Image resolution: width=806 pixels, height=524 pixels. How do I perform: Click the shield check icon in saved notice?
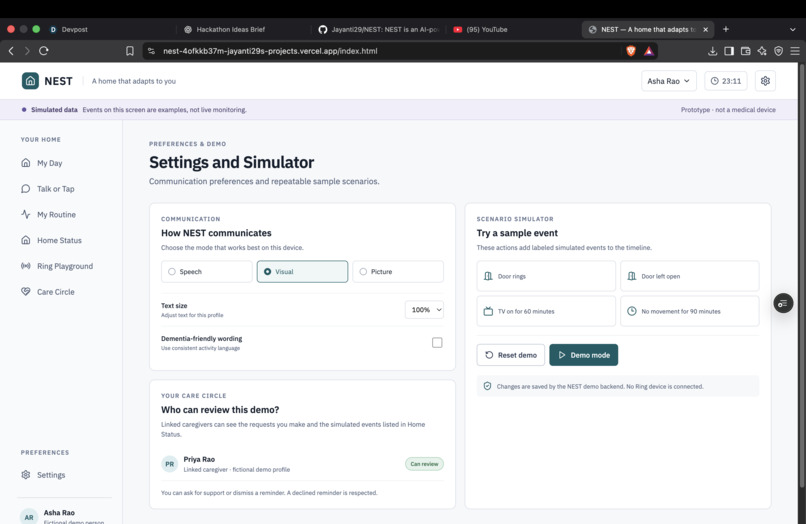487,386
